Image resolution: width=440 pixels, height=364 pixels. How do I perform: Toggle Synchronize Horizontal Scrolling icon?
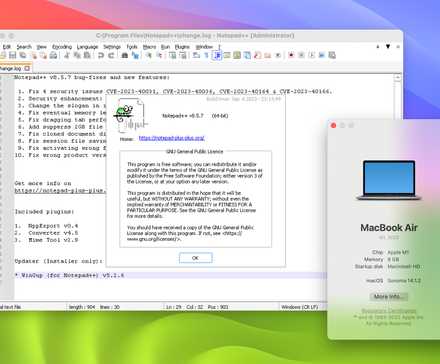(183, 55)
